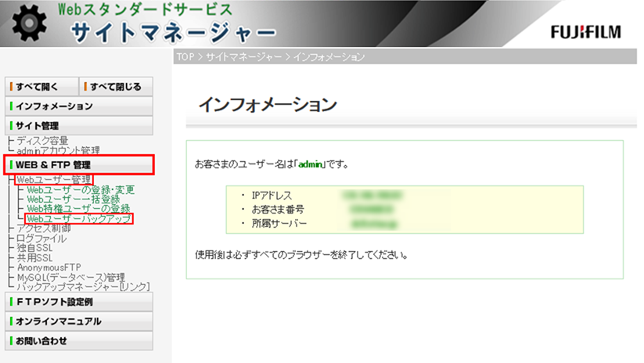The image size is (644, 363).
Task: Select ログファイル in the sidebar tree
Action: 42,239
